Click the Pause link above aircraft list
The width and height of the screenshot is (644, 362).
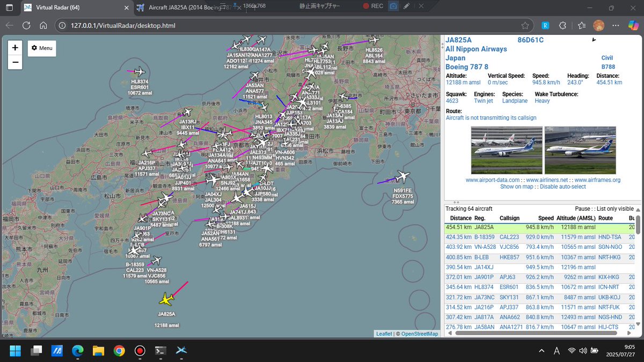582,209
